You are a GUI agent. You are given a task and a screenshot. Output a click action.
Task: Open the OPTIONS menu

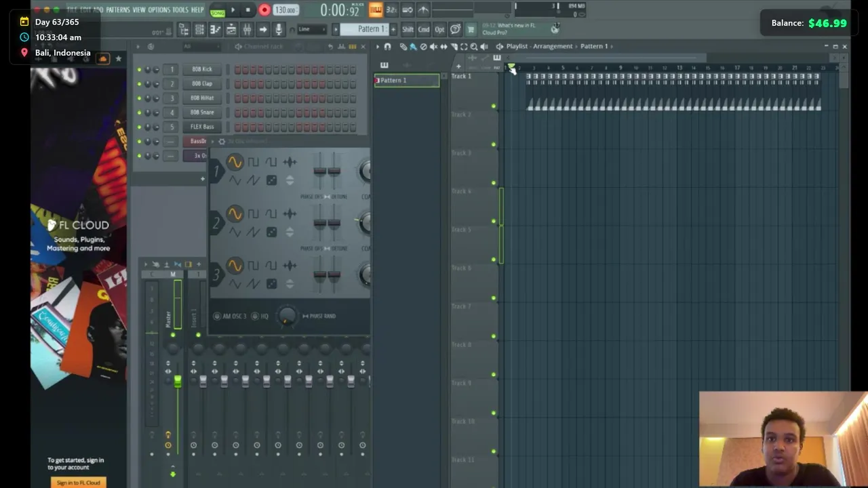[x=159, y=10]
